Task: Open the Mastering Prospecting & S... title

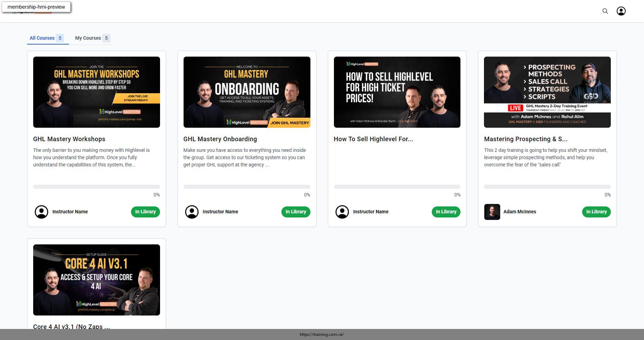Action: (x=525, y=139)
